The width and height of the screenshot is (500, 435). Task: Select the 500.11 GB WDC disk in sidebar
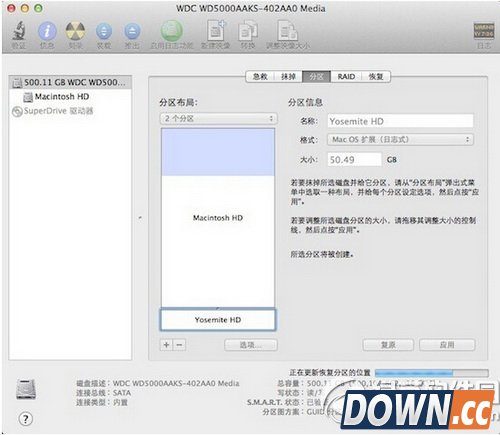[x=70, y=82]
